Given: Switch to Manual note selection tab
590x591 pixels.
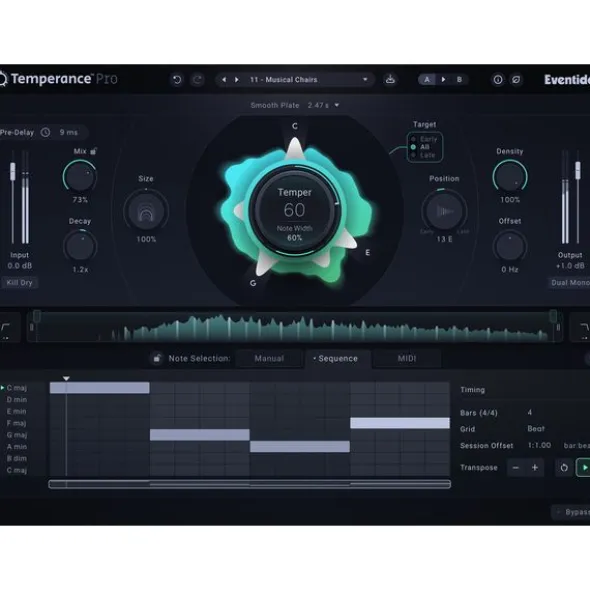Looking at the screenshot, I should click(x=269, y=358).
